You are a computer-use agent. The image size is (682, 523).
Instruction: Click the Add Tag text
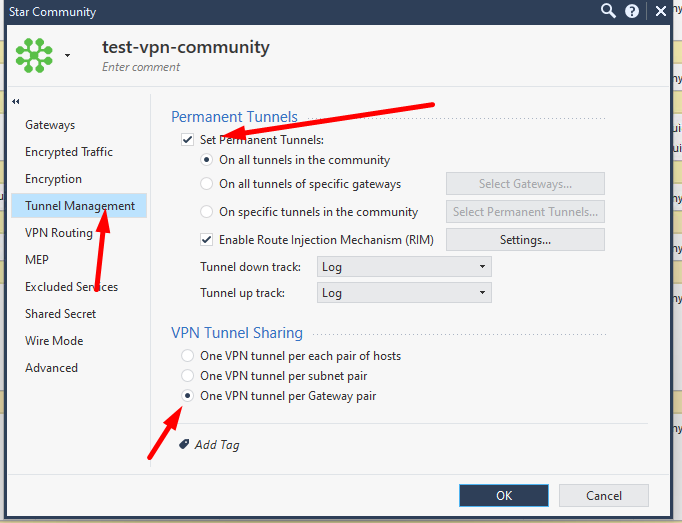tap(217, 445)
